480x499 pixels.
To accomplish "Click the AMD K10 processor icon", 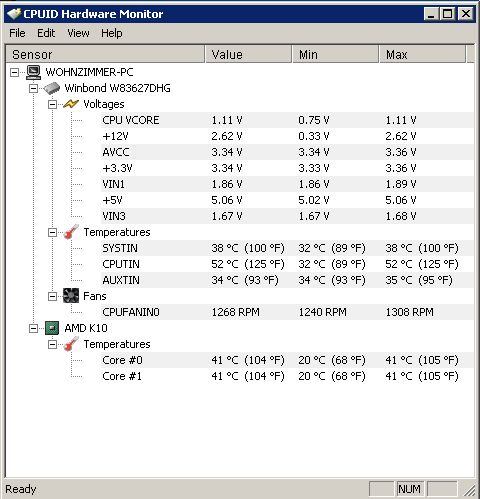I will pos(52,328).
